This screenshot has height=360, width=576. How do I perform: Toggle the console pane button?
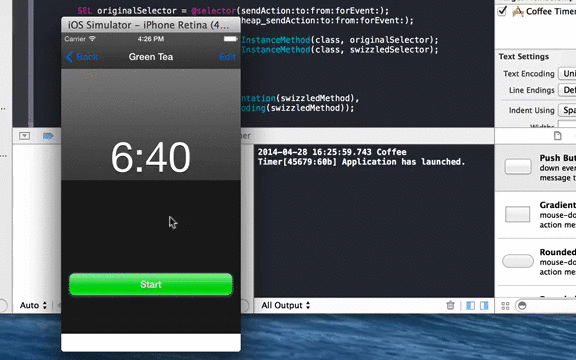pyautogui.click(x=484, y=305)
